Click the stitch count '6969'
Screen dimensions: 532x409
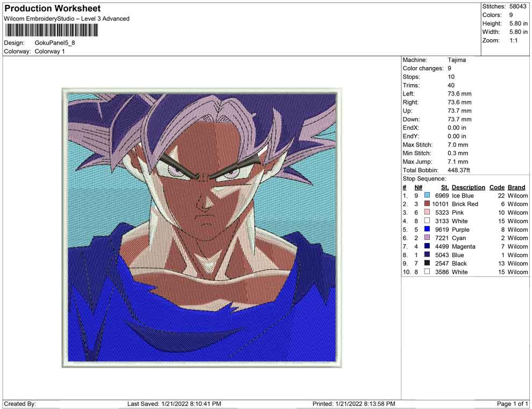point(442,195)
